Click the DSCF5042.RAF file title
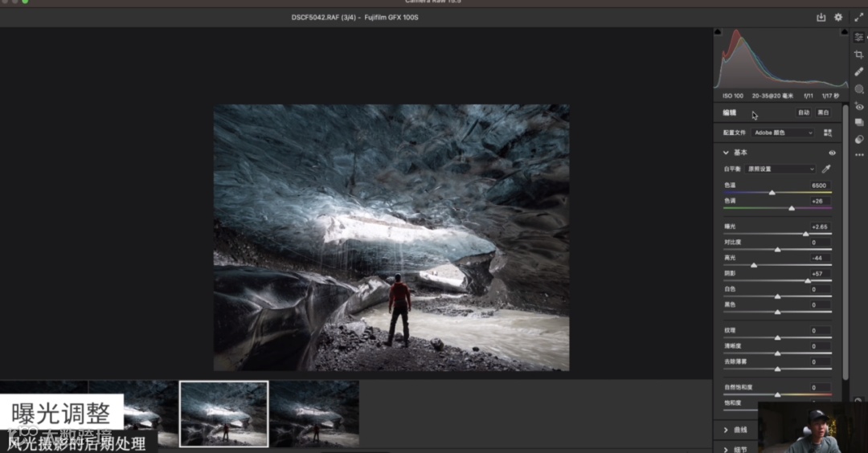This screenshot has width=868, height=453. tap(355, 17)
